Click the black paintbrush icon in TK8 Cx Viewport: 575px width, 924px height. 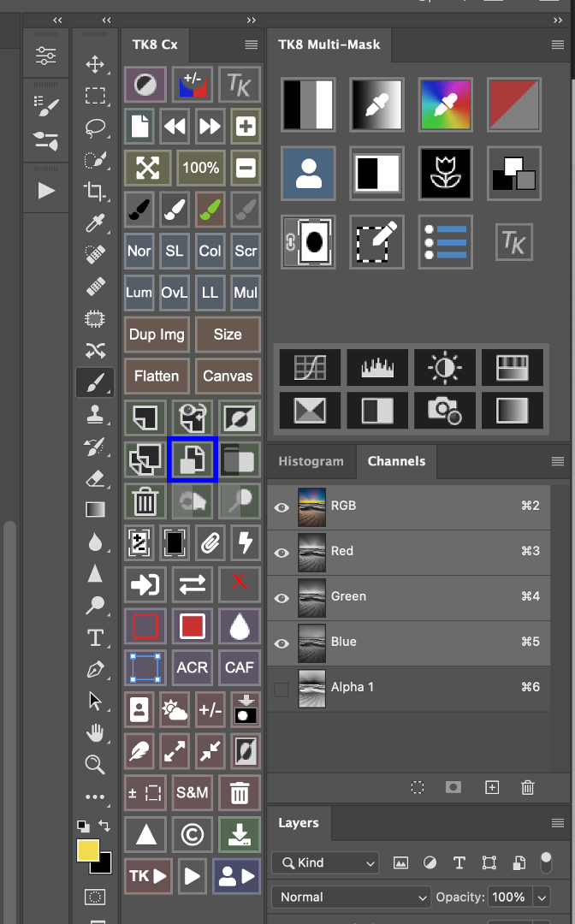(x=139, y=210)
